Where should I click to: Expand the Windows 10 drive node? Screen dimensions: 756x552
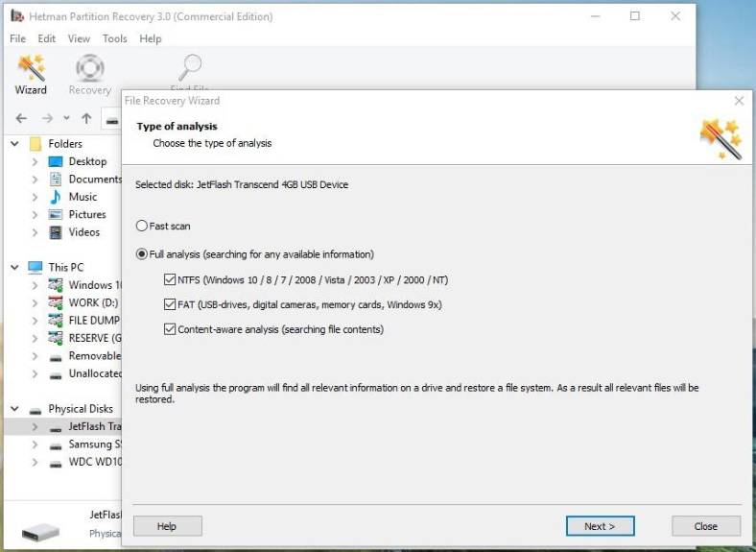tap(35, 285)
